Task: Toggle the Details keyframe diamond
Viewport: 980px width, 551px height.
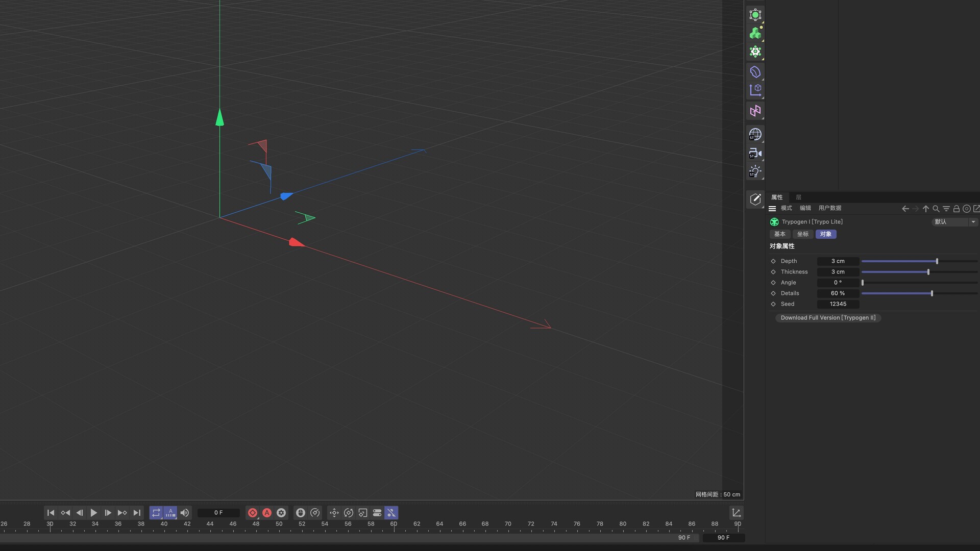Action: pos(773,293)
